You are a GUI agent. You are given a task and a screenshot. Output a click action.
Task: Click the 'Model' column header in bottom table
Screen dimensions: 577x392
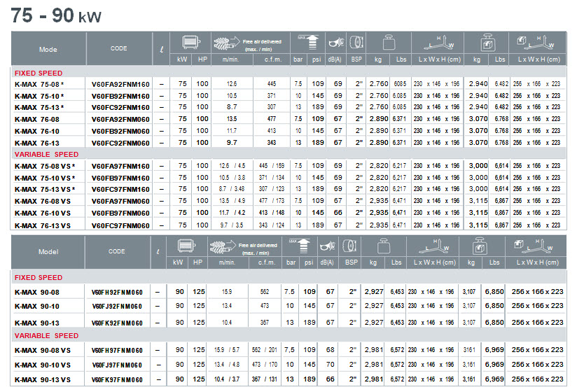(x=48, y=251)
